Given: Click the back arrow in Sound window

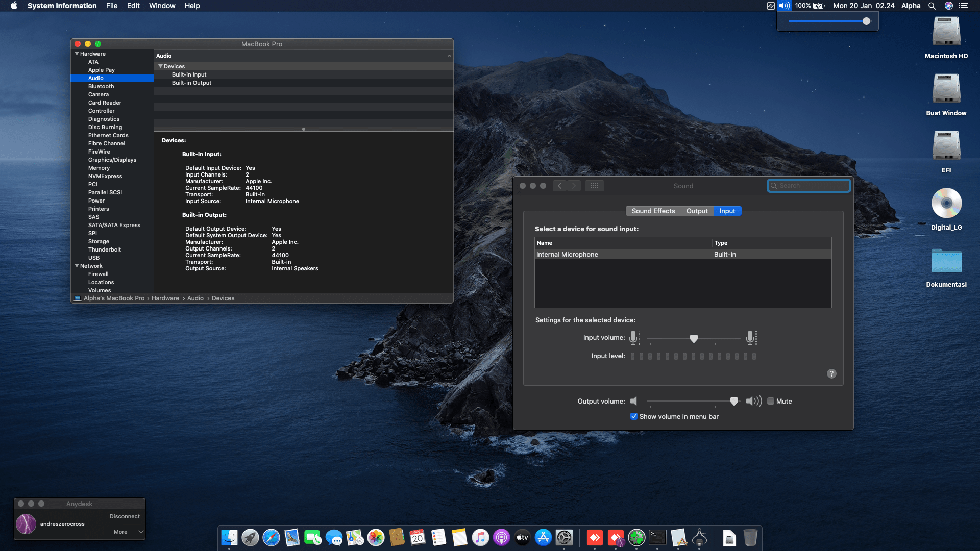Looking at the screenshot, I should click(x=560, y=186).
